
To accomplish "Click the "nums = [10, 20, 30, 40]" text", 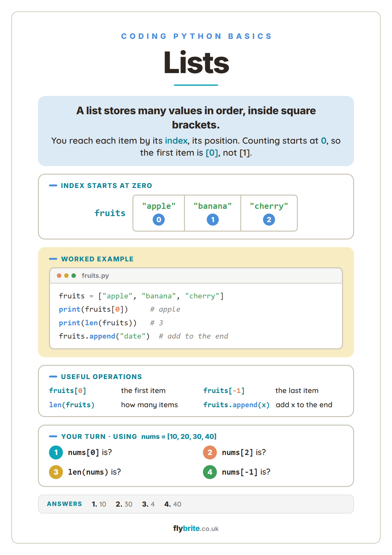I will click(x=179, y=437).
